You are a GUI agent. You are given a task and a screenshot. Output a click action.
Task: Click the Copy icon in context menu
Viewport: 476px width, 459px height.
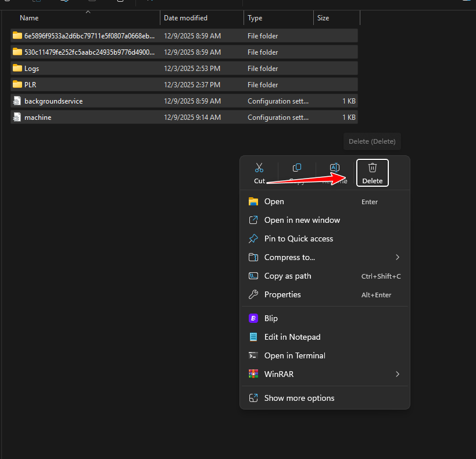coord(297,168)
